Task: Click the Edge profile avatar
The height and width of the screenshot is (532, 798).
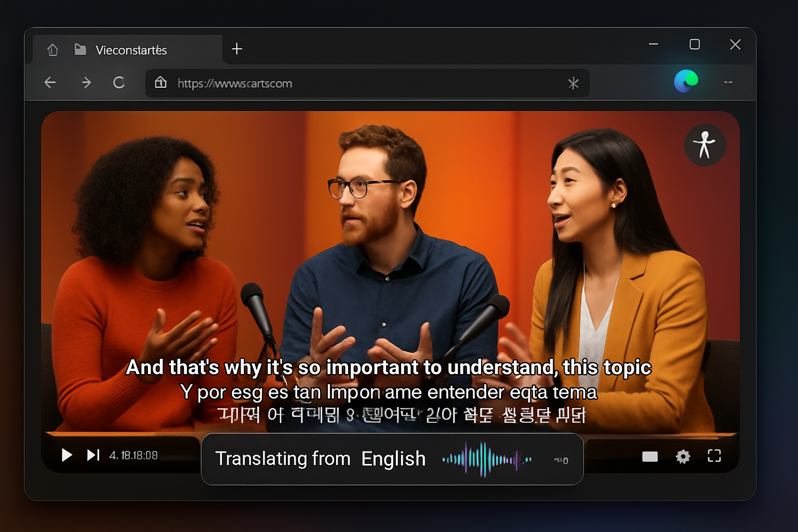Action: 686,82
